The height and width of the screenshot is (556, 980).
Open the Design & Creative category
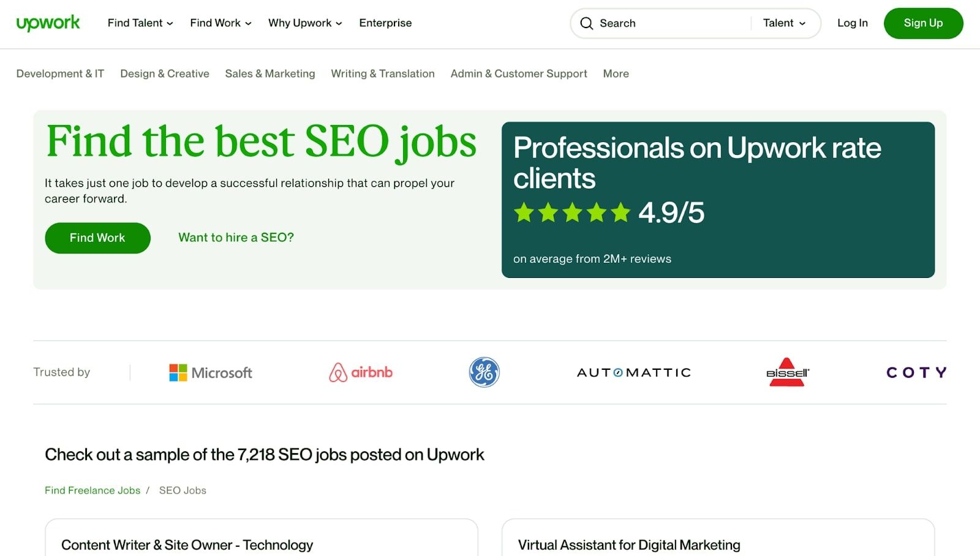coord(165,73)
